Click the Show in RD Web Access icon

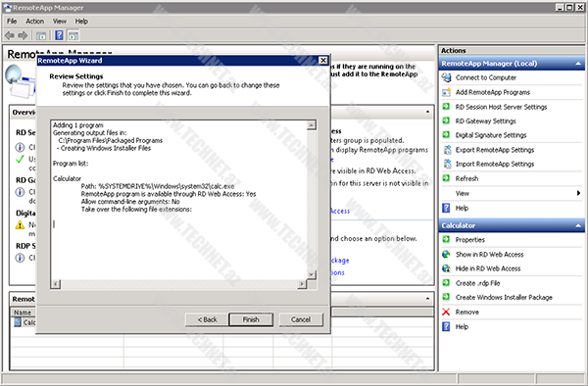tap(446, 254)
